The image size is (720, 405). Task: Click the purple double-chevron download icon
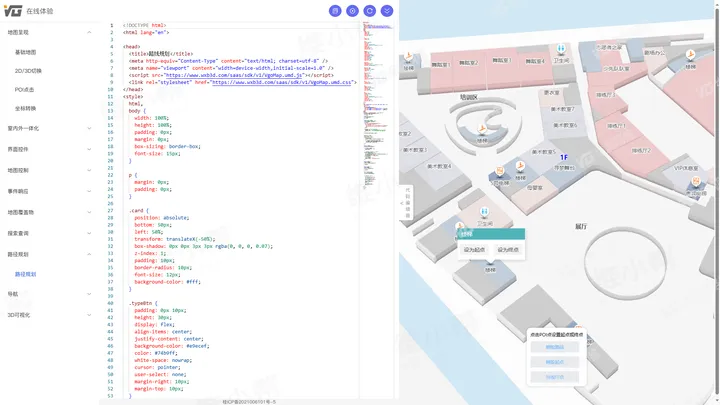387,11
